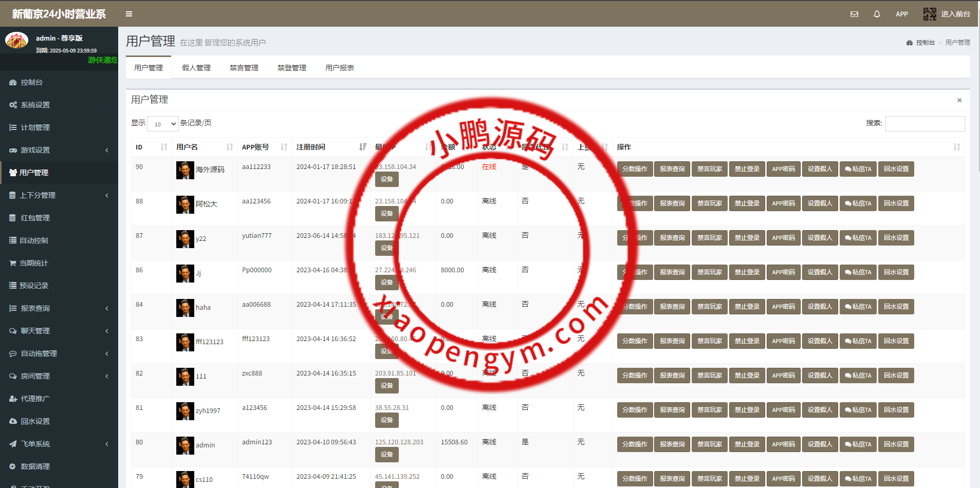Click 私信TA button for user zyh1997
The width and height of the screenshot is (980, 488).
click(x=858, y=410)
